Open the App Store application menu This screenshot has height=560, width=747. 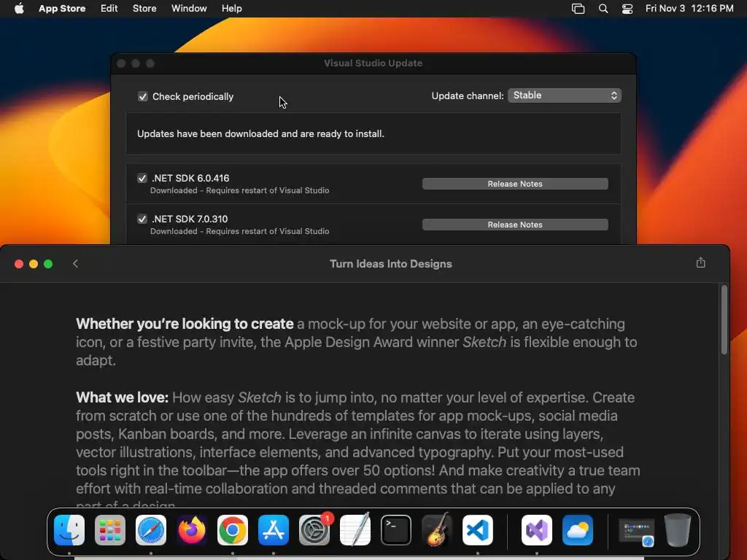point(62,9)
